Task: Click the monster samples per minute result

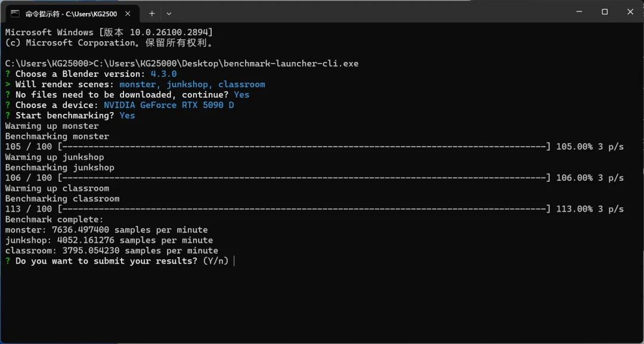Action: coord(106,230)
